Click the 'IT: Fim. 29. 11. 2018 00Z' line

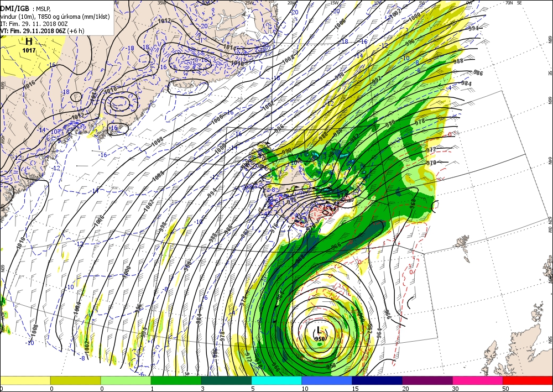[34, 24]
